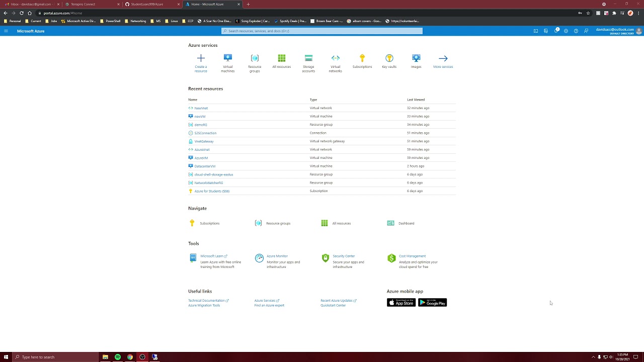
Task: Open Spotify from the Windows taskbar
Action: 118,357
